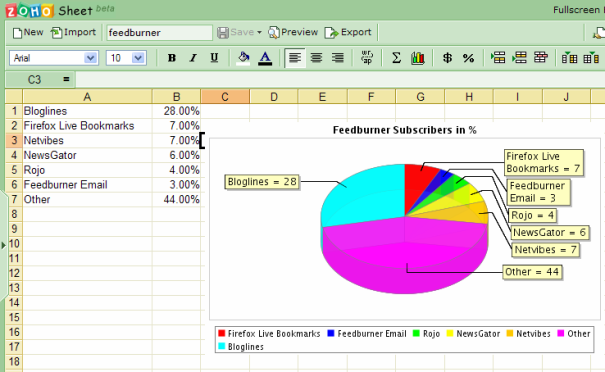The width and height of the screenshot is (605, 372).
Task: Click the Sum sigma icon
Action: pos(396,58)
